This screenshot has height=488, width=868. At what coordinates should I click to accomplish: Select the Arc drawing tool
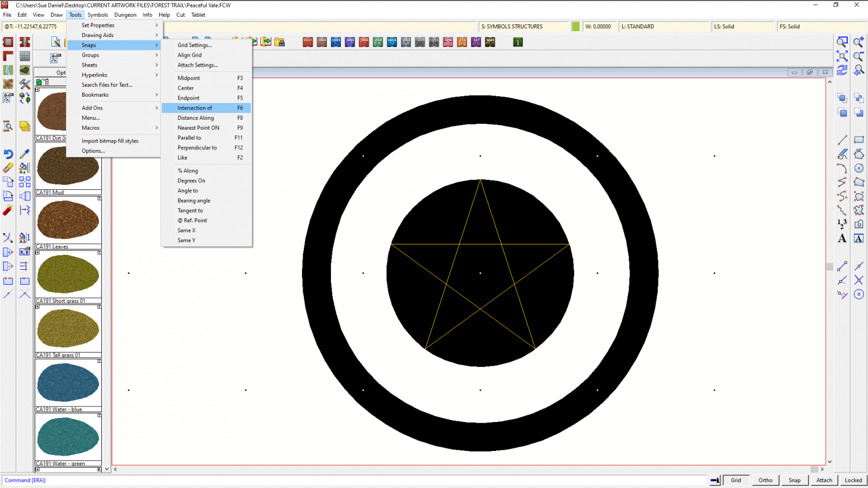pos(842,168)
